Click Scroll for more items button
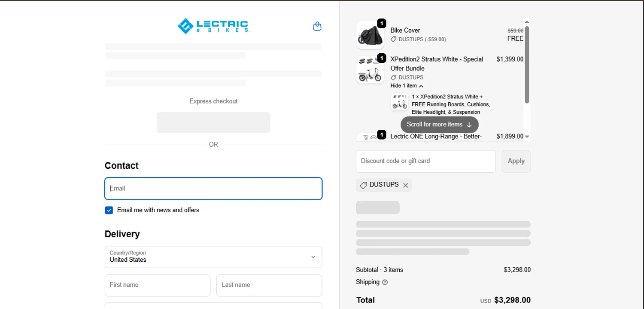The image size is (644, 309). (x=439, y=125)
